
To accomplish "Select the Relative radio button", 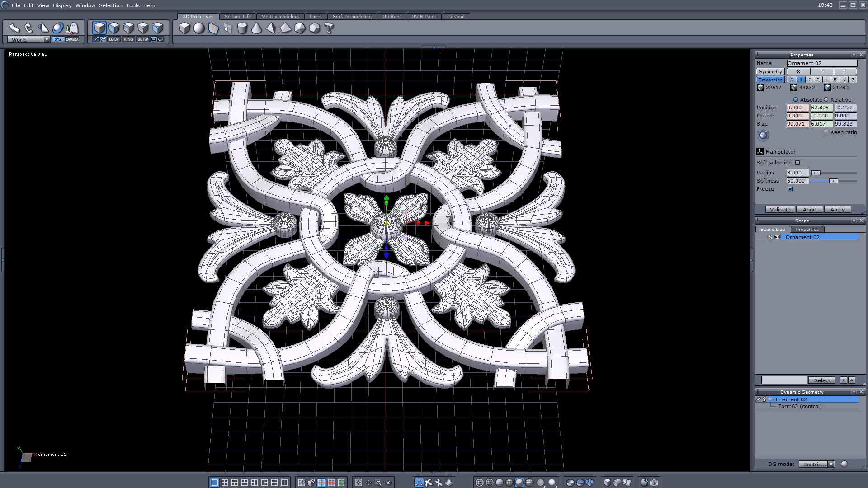I will [826, 99].
